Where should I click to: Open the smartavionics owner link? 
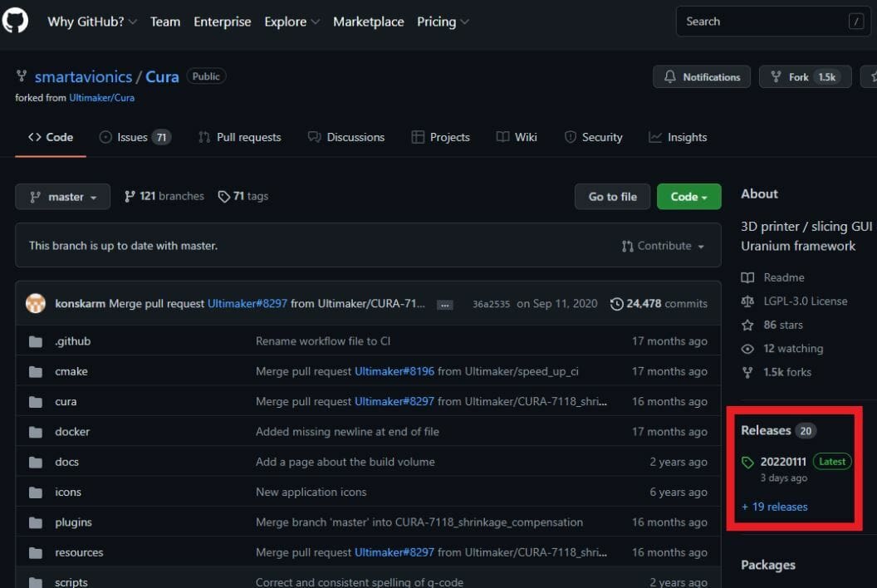83,76
